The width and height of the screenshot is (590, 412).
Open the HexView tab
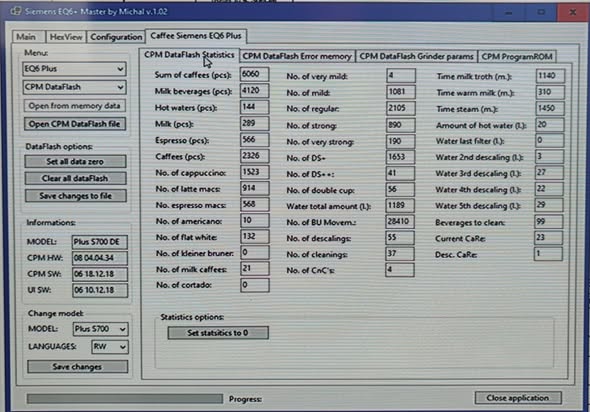point(66,37)
